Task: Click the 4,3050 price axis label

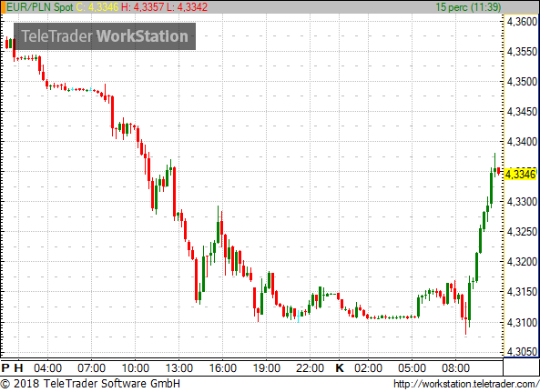Action: 522,351
